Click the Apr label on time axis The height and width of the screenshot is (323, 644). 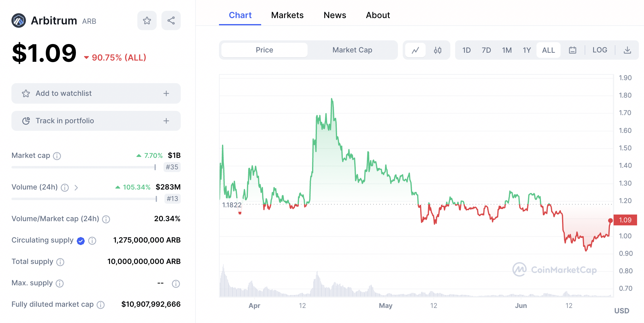(254, 306)
